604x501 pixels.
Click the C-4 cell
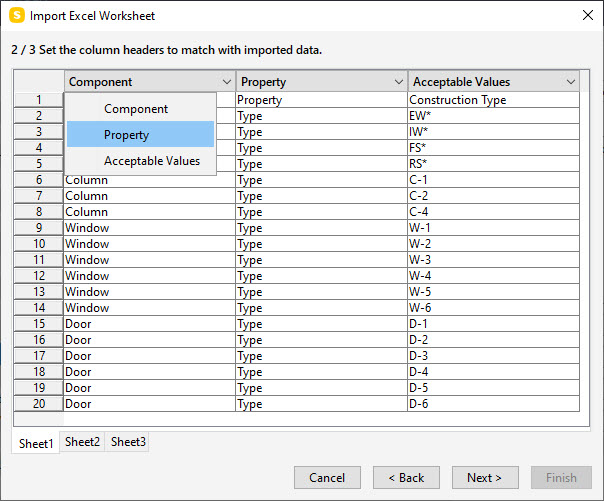click(x=493, y=212)
